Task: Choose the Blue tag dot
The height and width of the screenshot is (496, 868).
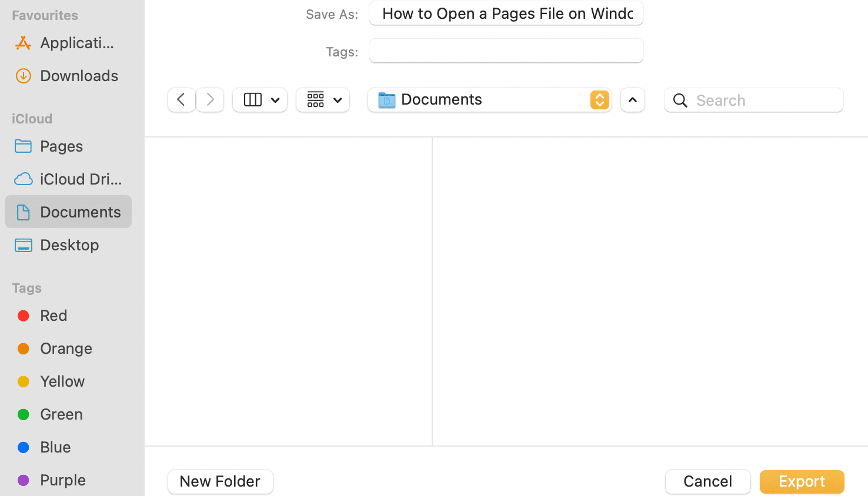Action: [24, 447]
